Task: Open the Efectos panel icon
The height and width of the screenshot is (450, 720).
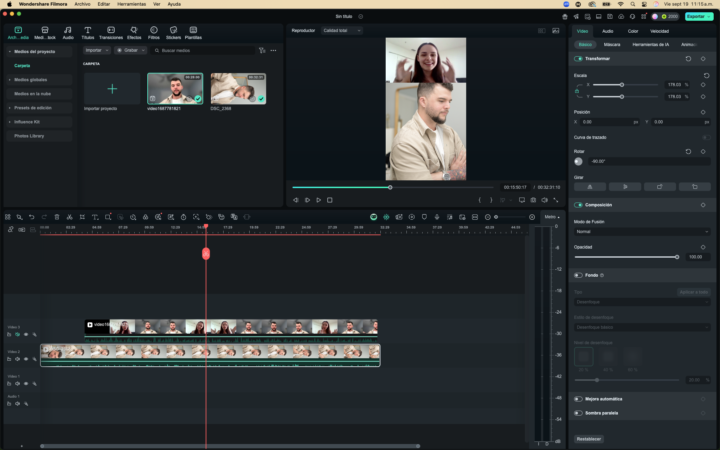Action: (134, 33)
